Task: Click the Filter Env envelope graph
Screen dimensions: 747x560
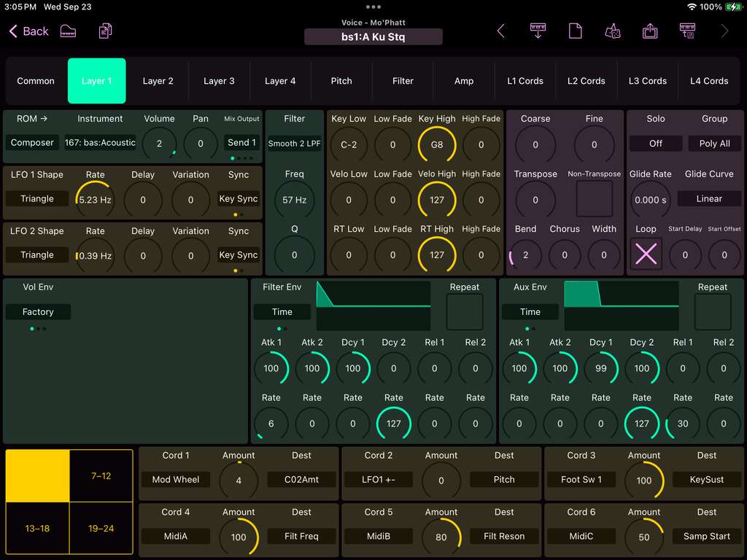Action: [373, 306]
